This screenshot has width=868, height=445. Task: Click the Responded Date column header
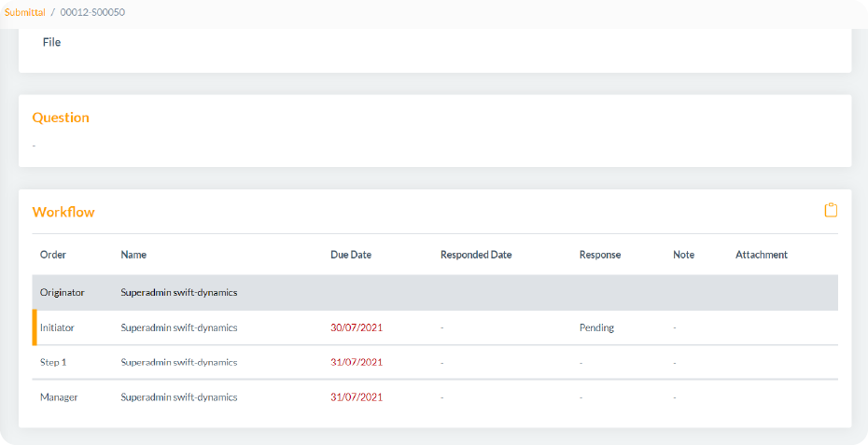tap(476, 256)
